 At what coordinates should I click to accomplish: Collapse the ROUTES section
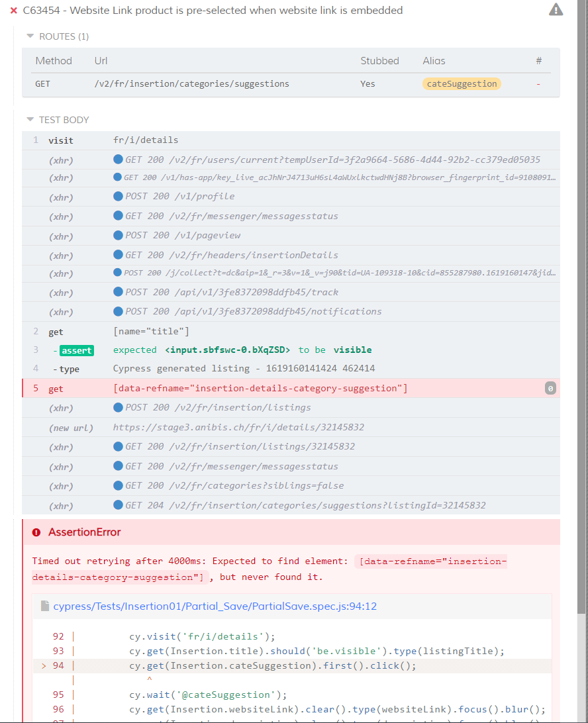click(x=30, y=36)
